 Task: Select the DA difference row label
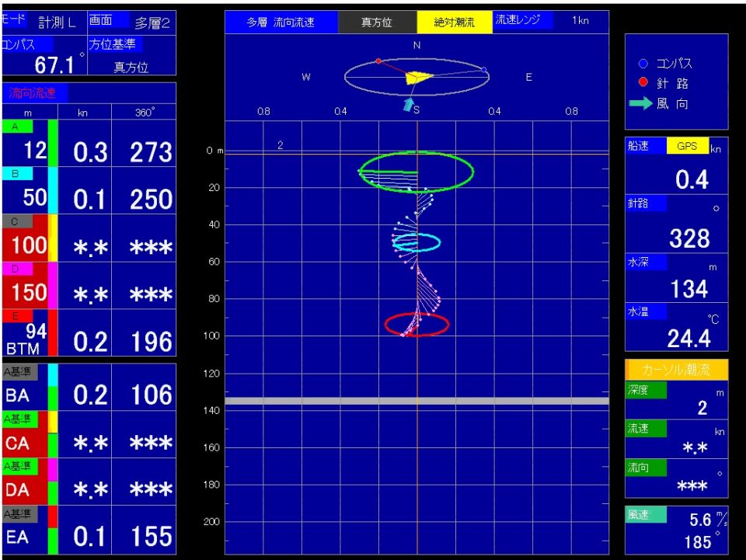click(17, 490)
